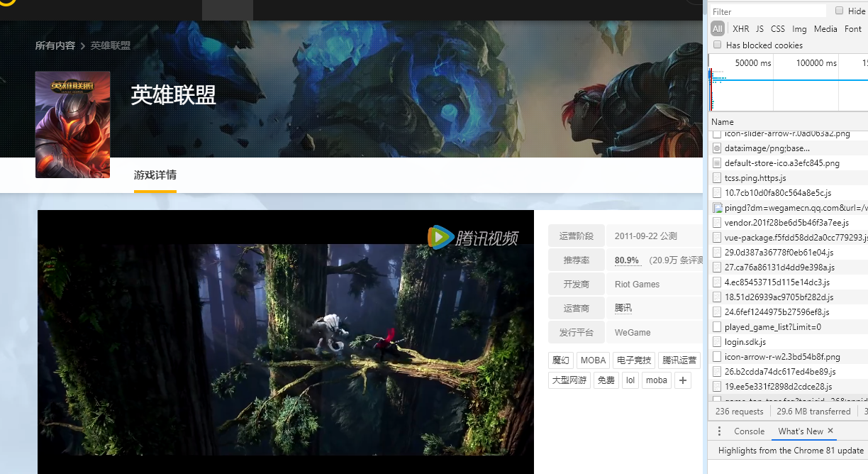Click the globe icon beside the pingd request

pyautogui.click(x=716, y=208)
